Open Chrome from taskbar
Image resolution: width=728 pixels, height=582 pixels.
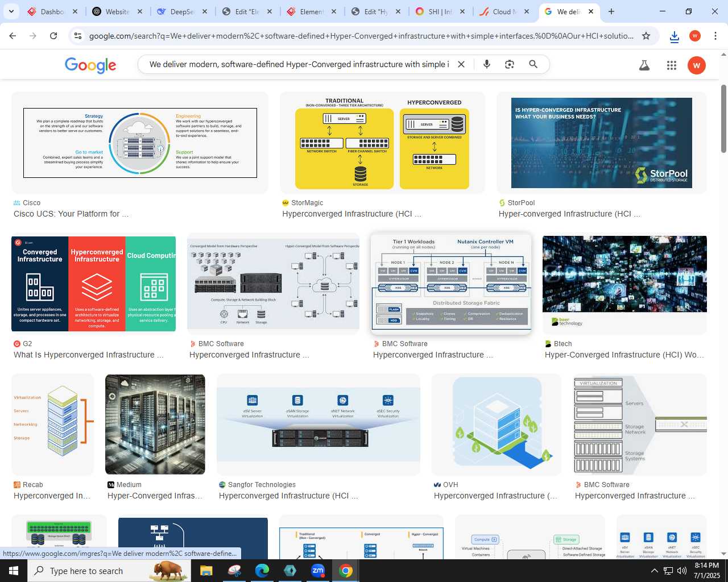346,571
